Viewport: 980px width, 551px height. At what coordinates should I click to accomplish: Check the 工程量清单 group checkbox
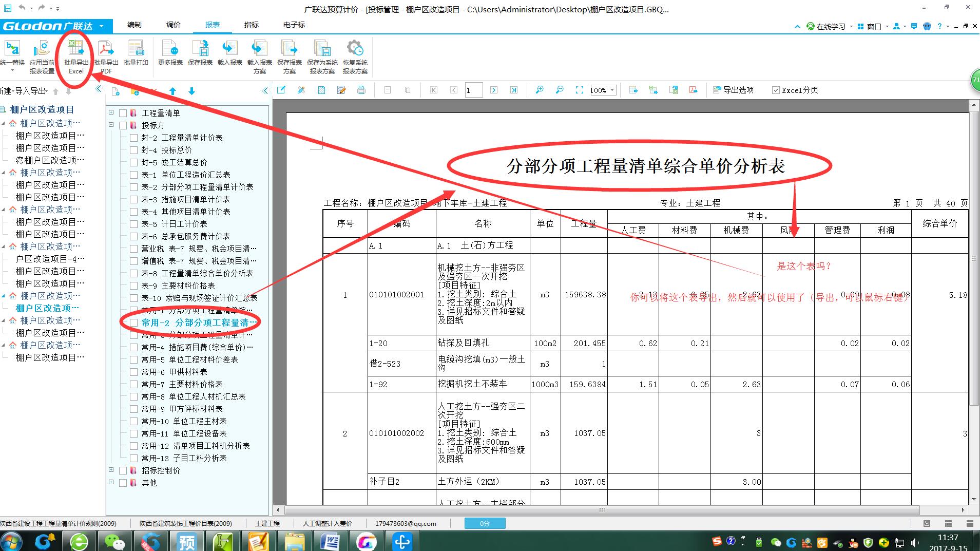(x=123, y=113)
